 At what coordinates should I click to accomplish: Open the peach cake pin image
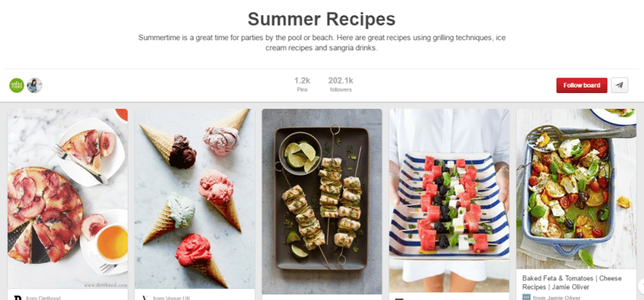pyautogui.click(x=68, y=199)
